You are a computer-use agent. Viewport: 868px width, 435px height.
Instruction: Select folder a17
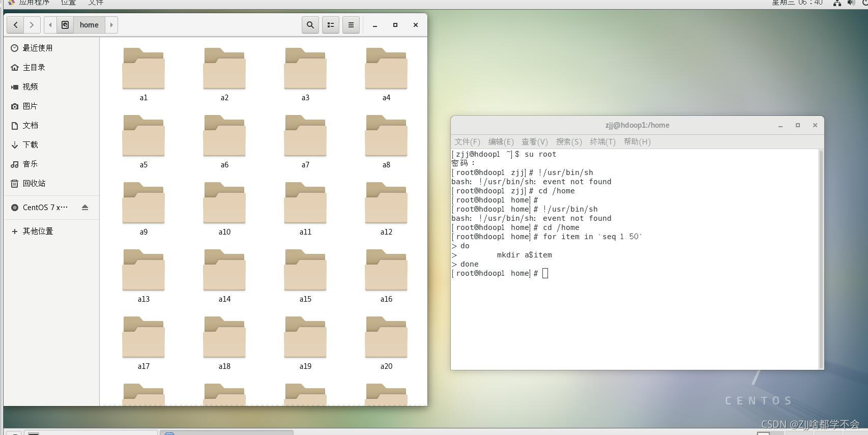[x=143, y=343]
